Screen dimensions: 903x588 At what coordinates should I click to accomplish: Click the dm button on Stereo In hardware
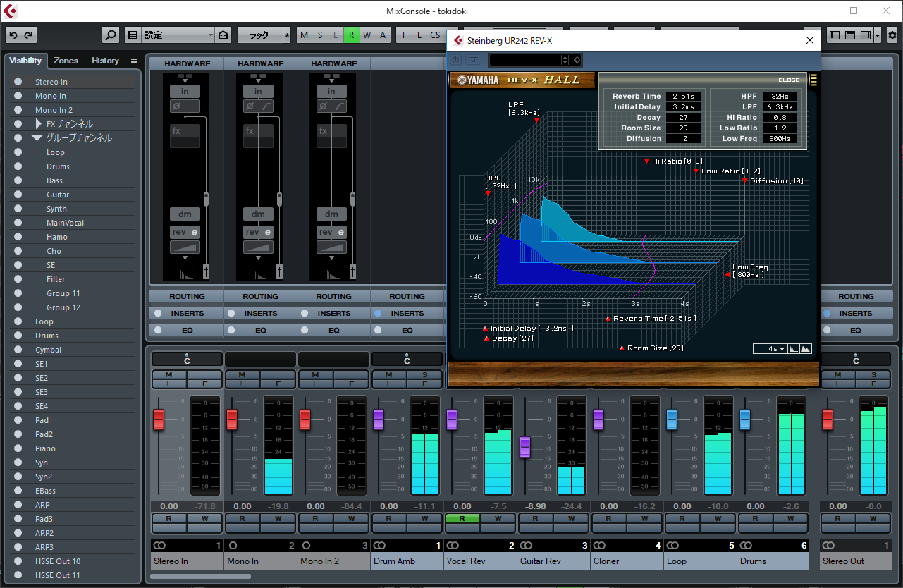coord(185,214)
